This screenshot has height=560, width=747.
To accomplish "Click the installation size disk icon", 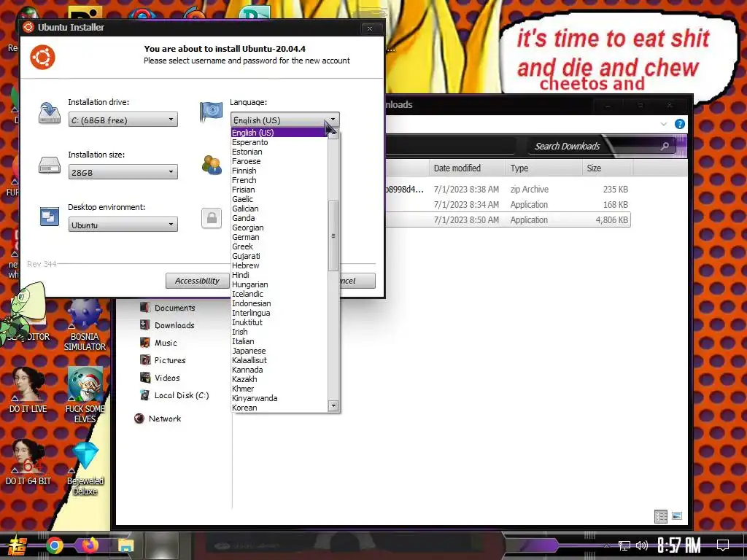I will [50, 166].
